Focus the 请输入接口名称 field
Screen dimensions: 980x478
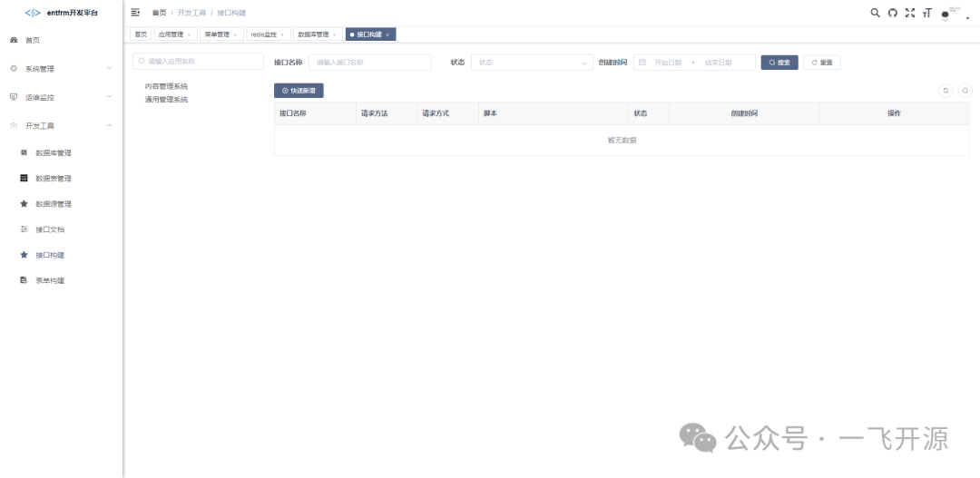[370, 63]
